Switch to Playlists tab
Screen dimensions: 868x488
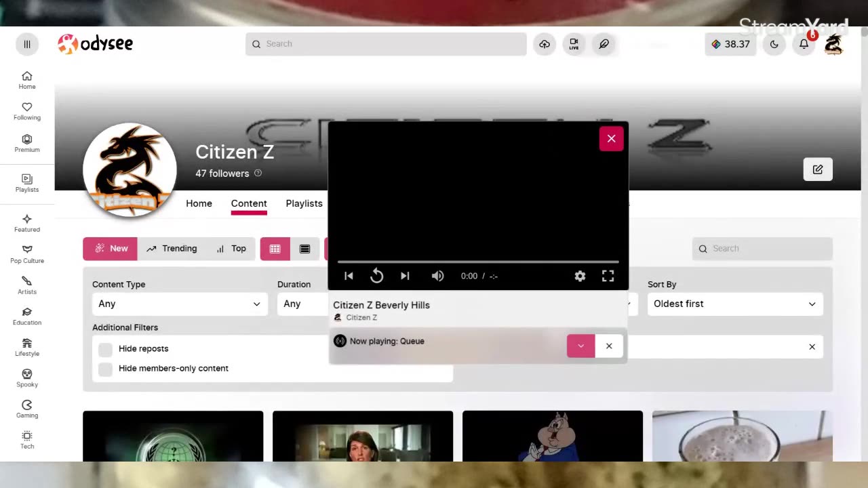[x=304, y=203]
